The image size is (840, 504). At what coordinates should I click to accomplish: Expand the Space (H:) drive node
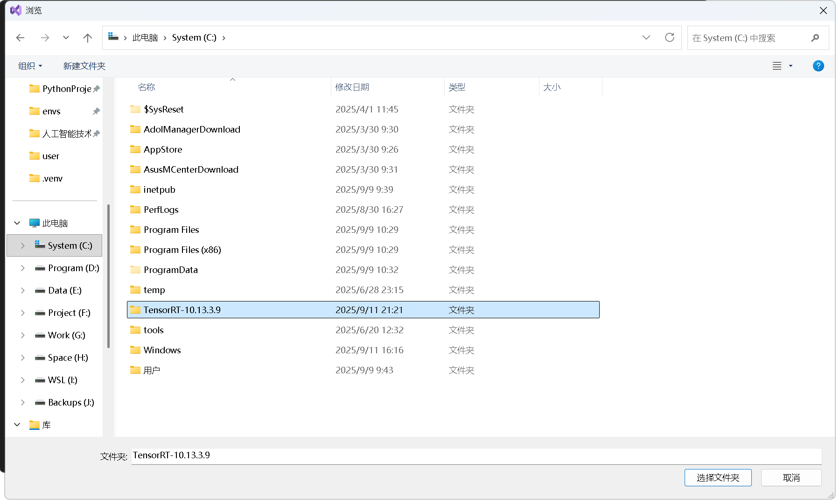(x=22, y=357)
